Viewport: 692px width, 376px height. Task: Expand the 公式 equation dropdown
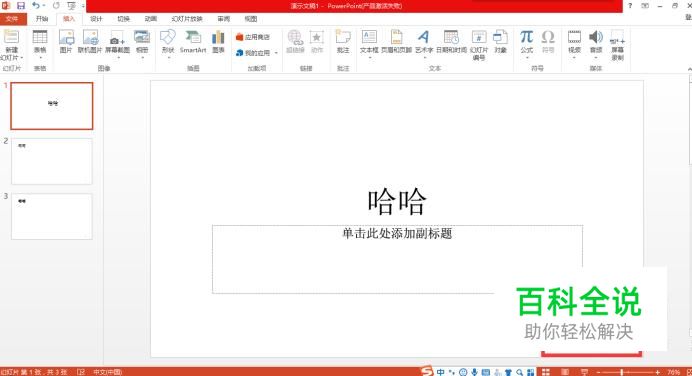pos(527,57)
